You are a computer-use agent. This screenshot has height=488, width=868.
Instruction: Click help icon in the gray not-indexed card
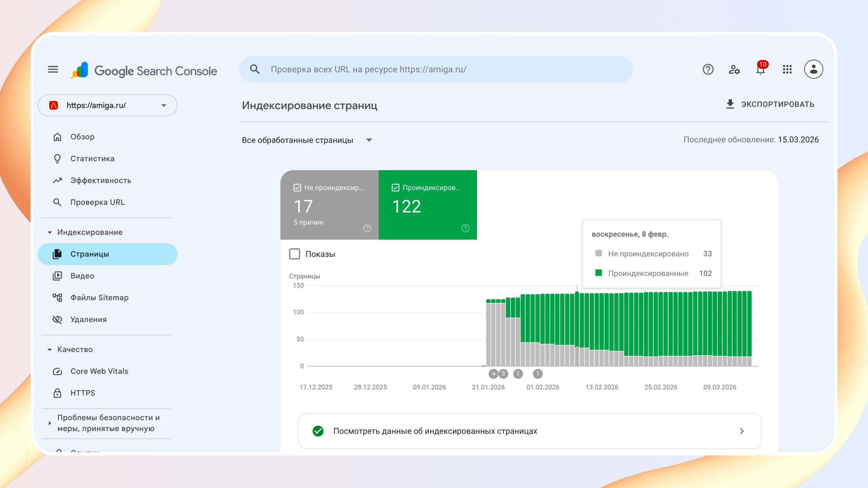(x=367, y=228)
